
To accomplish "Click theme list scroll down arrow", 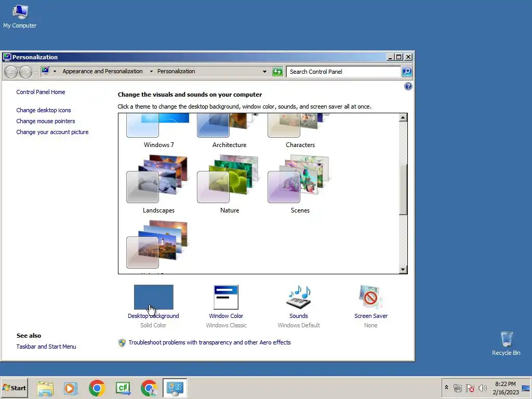I will (403, 270).
